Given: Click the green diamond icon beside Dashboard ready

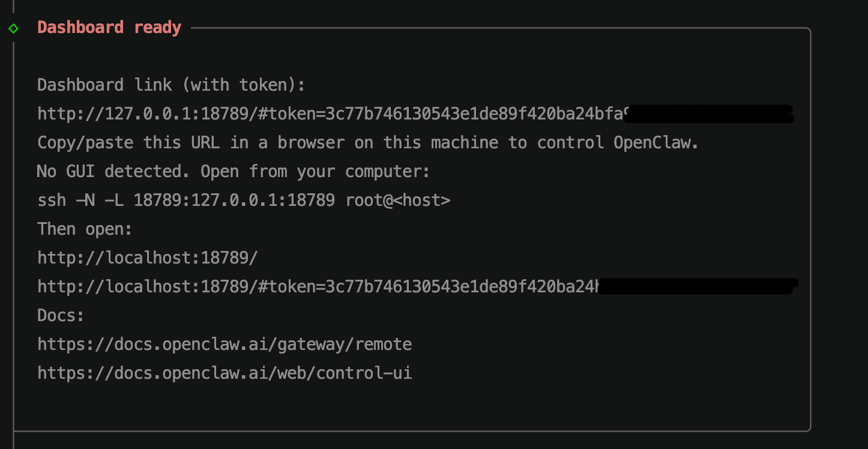Looking at the screenshot, I should (x=13, y=28).
